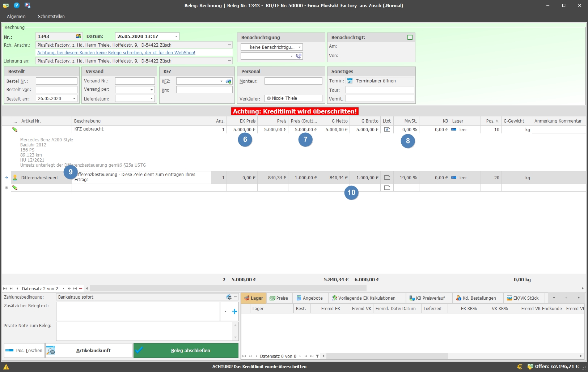Open the keine Benachrichtigung dropdown
This screenshot has height=372, width=588.
click(x=300, y=47)
